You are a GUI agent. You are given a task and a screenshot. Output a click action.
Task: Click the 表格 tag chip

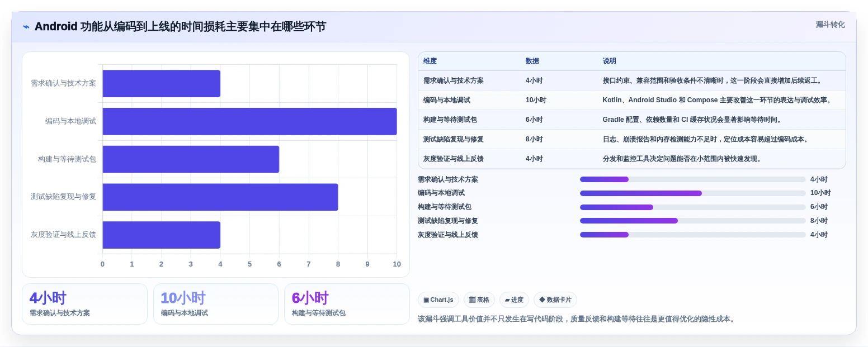tap(479, 300)
